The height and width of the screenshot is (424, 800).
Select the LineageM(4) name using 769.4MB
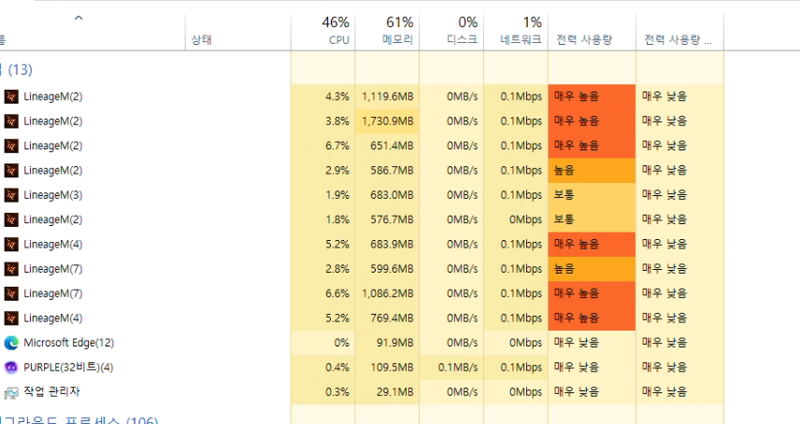tap(53, 318)
